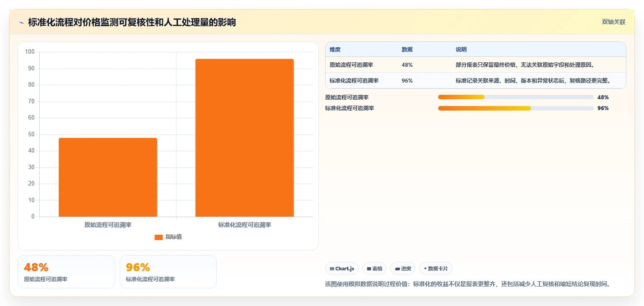Click the 48% label beside progress bar

click(x=603, y=97)
